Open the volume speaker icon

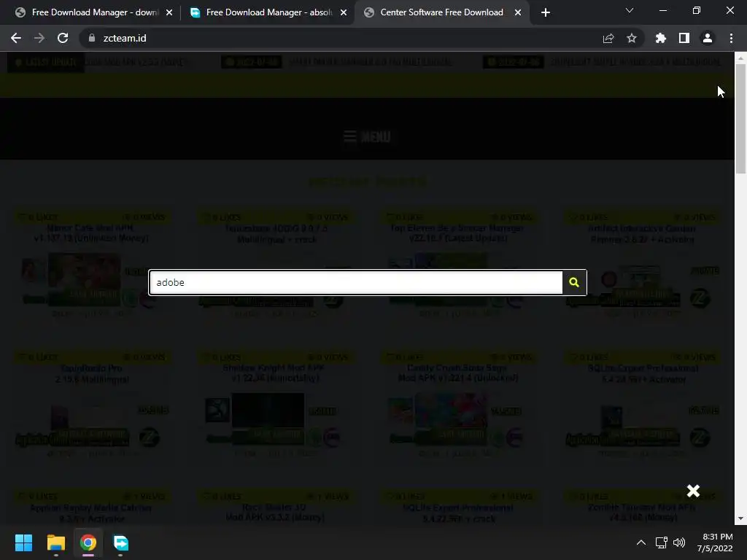[679, 542]
